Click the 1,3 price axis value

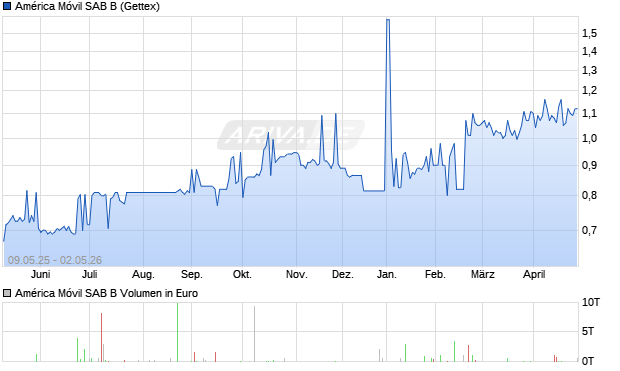click(x=589, y=71)
